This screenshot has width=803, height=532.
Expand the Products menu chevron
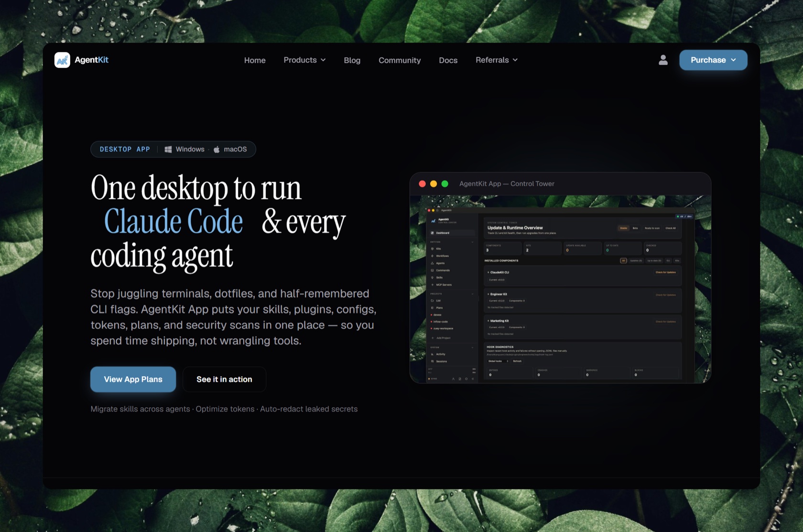(323, 60)
